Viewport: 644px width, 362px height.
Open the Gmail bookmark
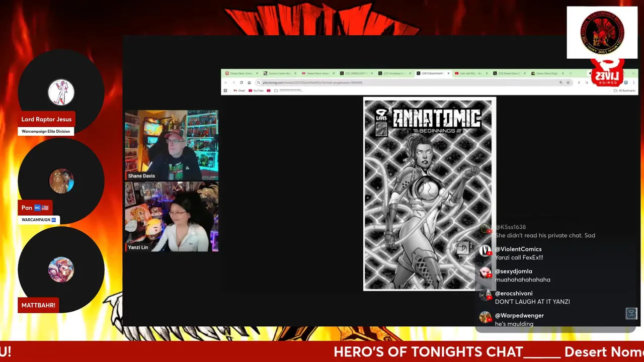point(239,90)
